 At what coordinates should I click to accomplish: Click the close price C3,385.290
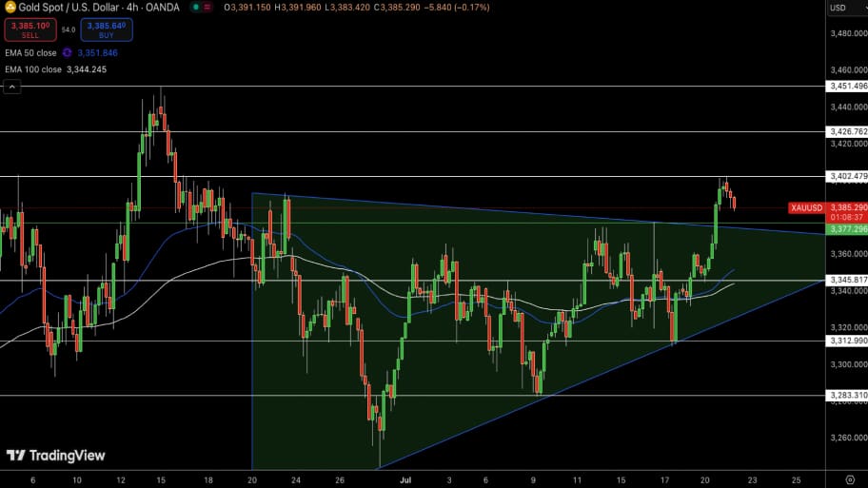(397, 8)
